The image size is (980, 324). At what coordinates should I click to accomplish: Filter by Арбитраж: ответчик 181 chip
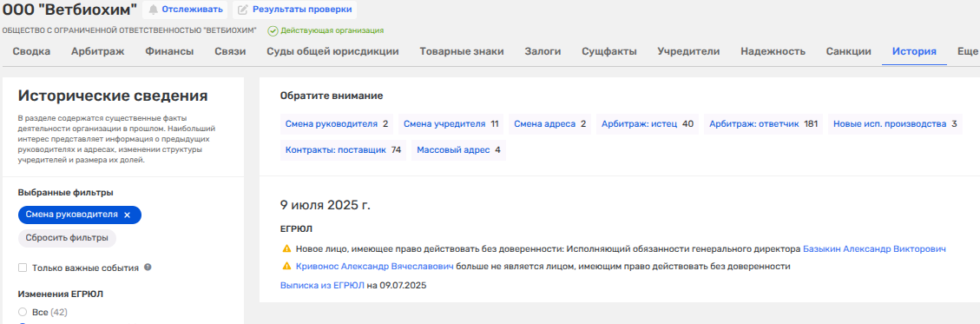pyautogui.click(x=763, y=124)
